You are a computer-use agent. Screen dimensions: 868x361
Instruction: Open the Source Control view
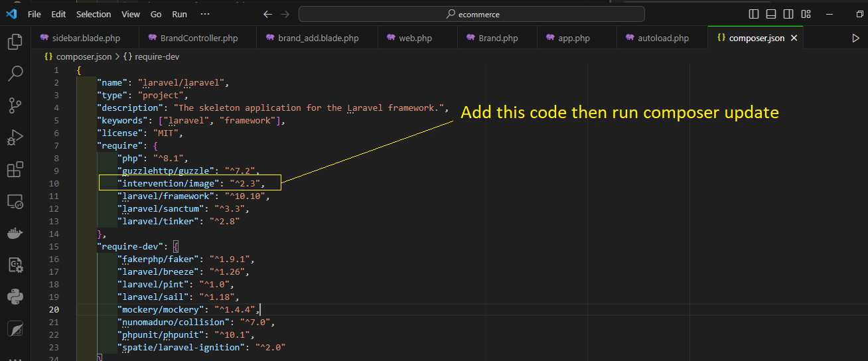pyautogui.click(x=15, y=106)
